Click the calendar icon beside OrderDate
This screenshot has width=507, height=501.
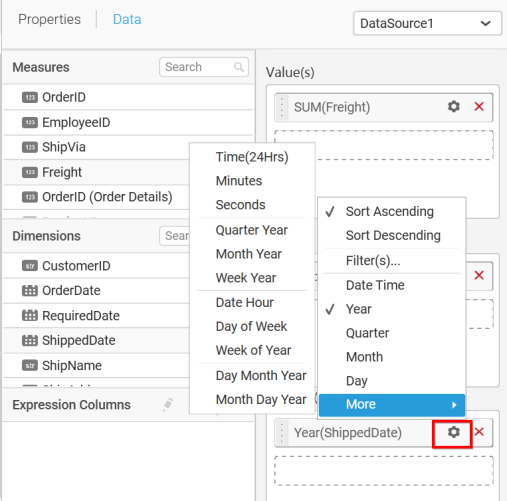click(x=30, y=291)
